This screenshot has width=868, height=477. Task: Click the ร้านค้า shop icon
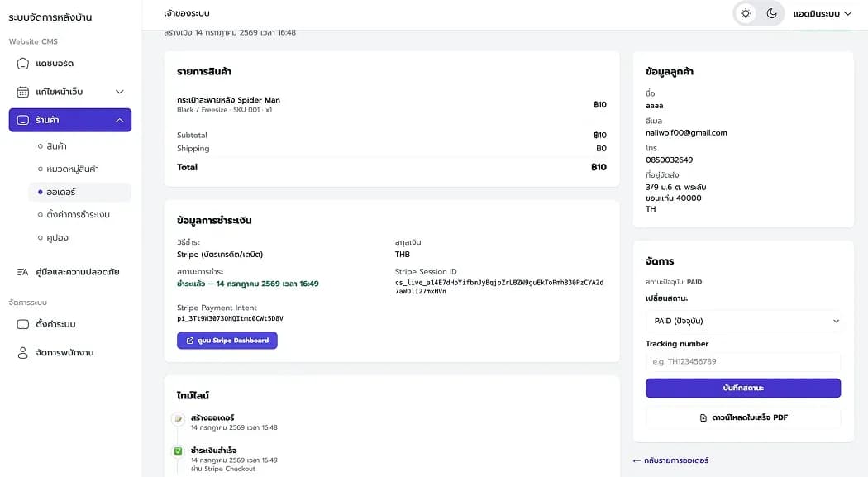22,120
